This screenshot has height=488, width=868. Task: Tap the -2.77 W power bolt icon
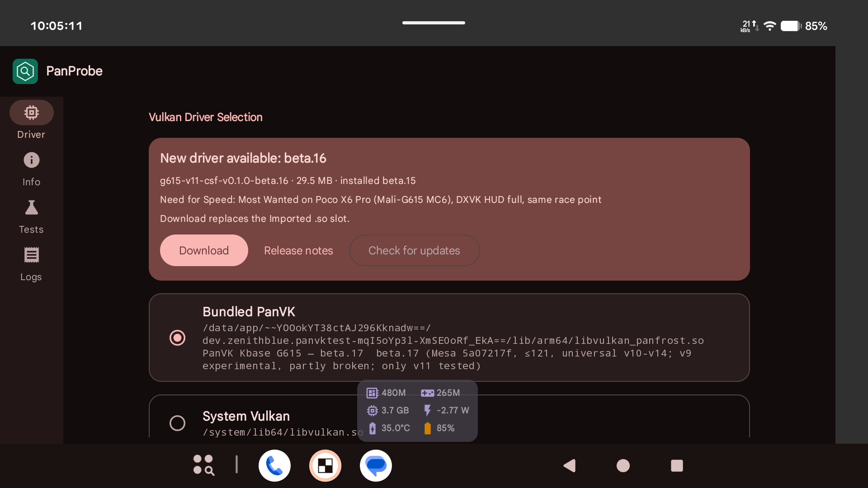tap(427, 410)
